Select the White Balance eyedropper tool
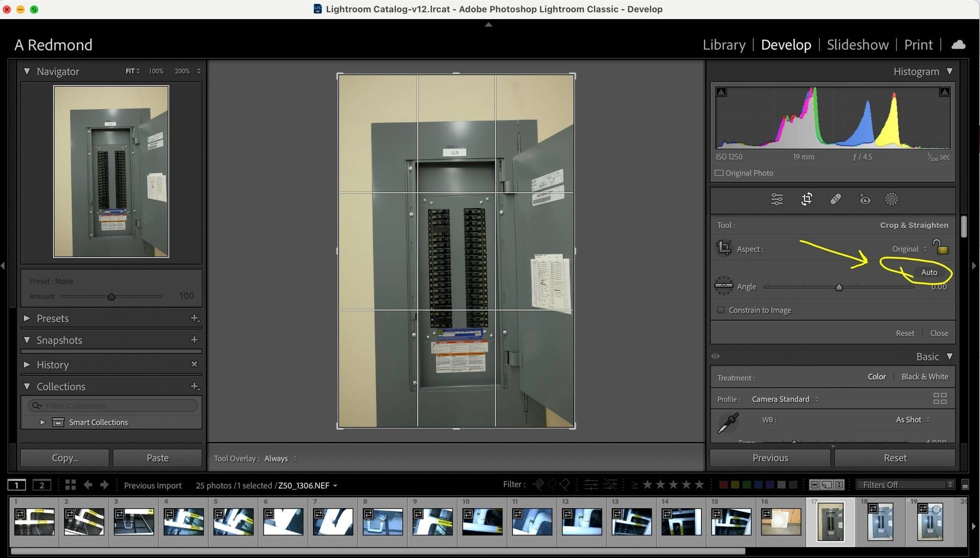The image size is (980, 558). (728, 423)
